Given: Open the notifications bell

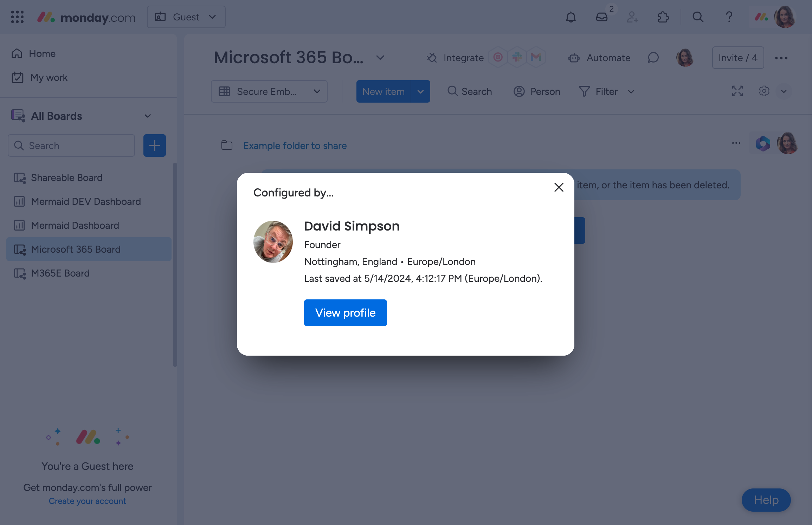Looking at the screenshot, I should tap(571, 17).
